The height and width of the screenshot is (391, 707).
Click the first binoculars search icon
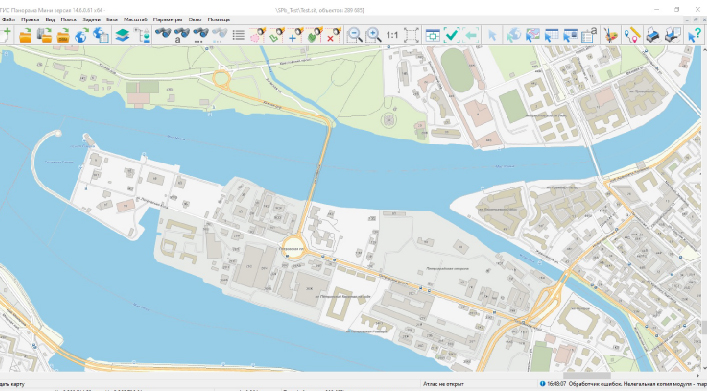163,34
